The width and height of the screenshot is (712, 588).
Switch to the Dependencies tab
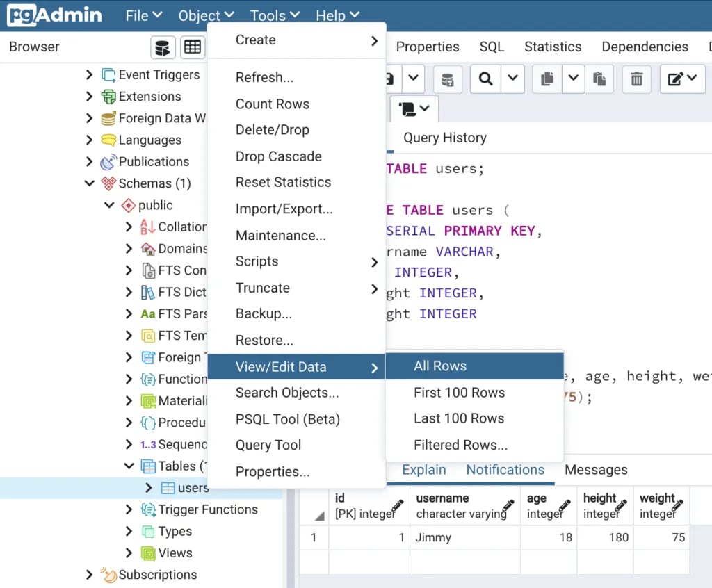click(645, 47)
